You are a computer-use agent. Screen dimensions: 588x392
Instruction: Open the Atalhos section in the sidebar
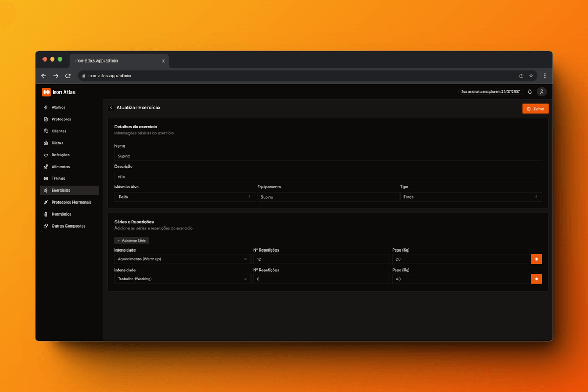(x=57, y=107)
